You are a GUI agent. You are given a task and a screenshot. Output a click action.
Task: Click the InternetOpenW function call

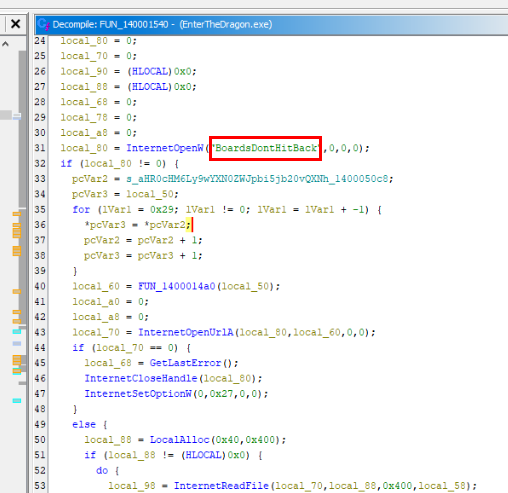[x=165, y=148]
